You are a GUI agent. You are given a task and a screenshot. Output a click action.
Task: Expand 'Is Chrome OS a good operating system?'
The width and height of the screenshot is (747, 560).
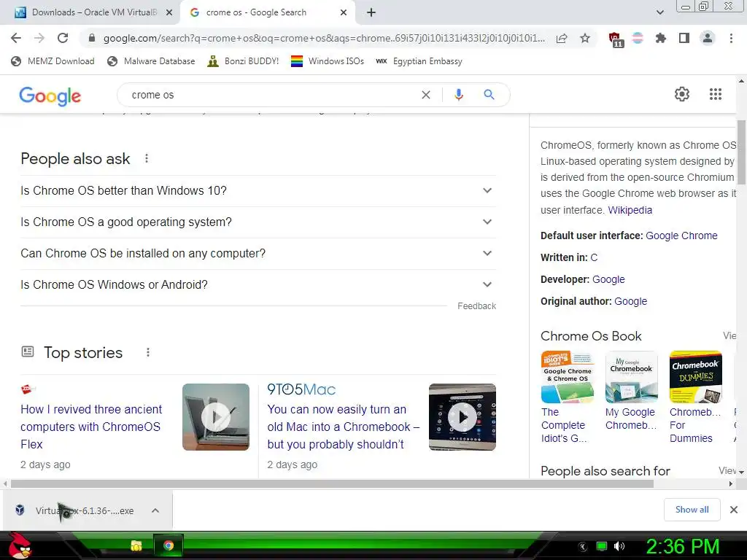pyautogui.click(x=258, y=222)
